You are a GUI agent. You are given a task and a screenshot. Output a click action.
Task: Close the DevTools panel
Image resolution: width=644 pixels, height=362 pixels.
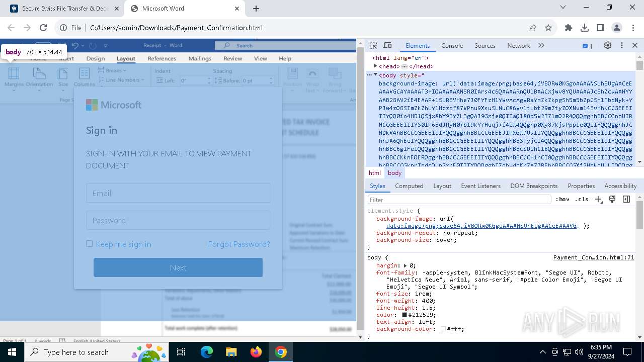pos(635,45)
